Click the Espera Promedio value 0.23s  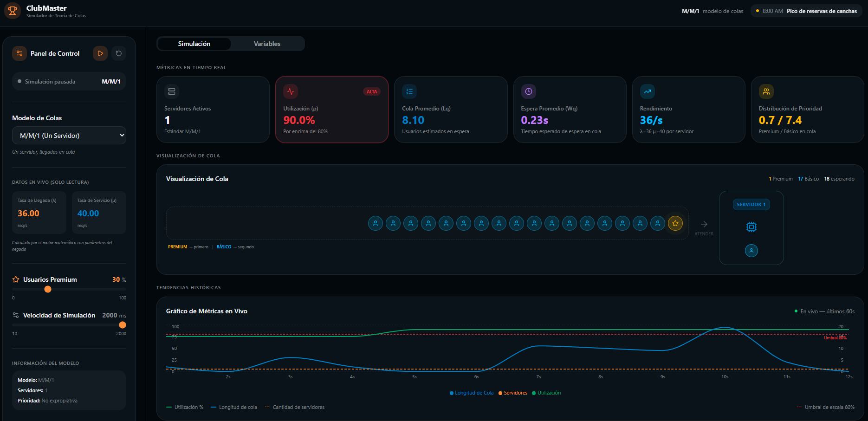535,120
